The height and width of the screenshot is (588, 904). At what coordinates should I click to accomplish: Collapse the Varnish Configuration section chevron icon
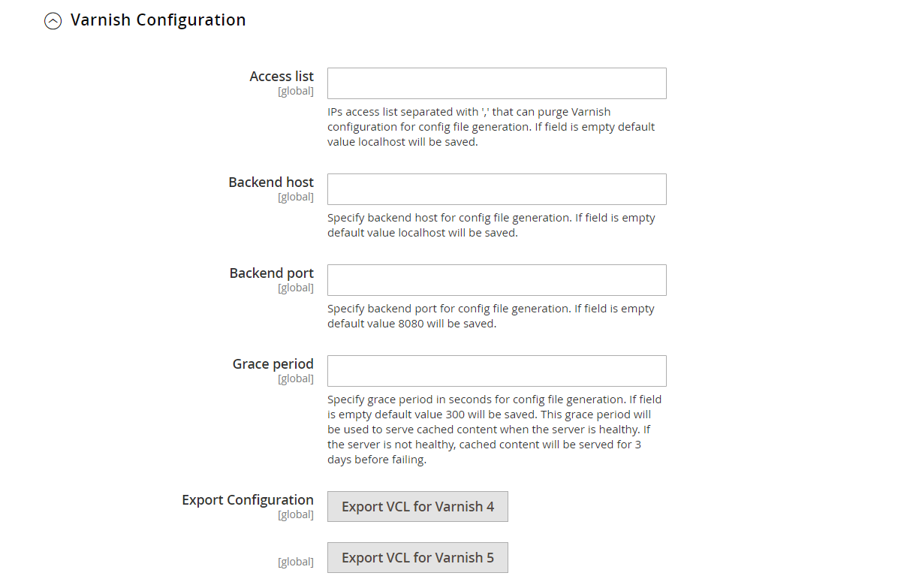coord(53,22)
